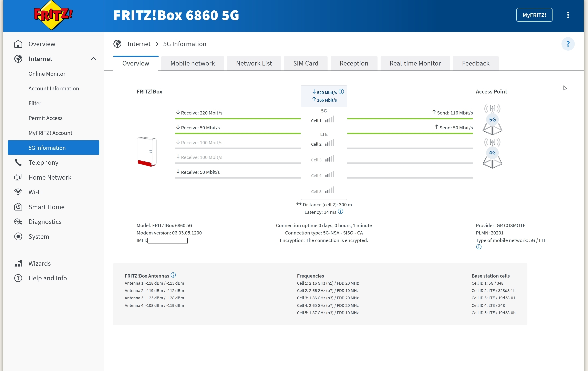Open the Feedback tab
Viewport: 588px width, 371px height.
click(x=475, y=63)
